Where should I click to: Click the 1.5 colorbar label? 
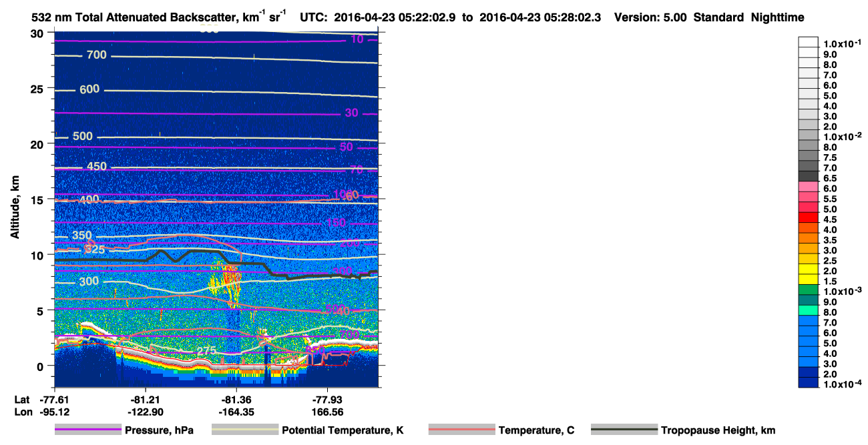pos(830,281)
